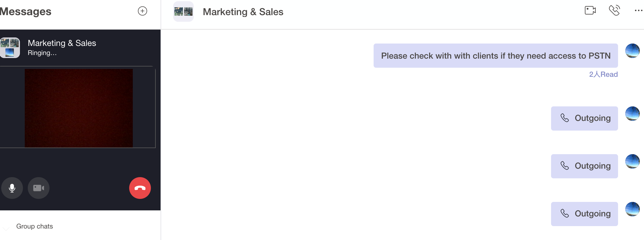Select the second Outgoing call message

pos(585,166)
